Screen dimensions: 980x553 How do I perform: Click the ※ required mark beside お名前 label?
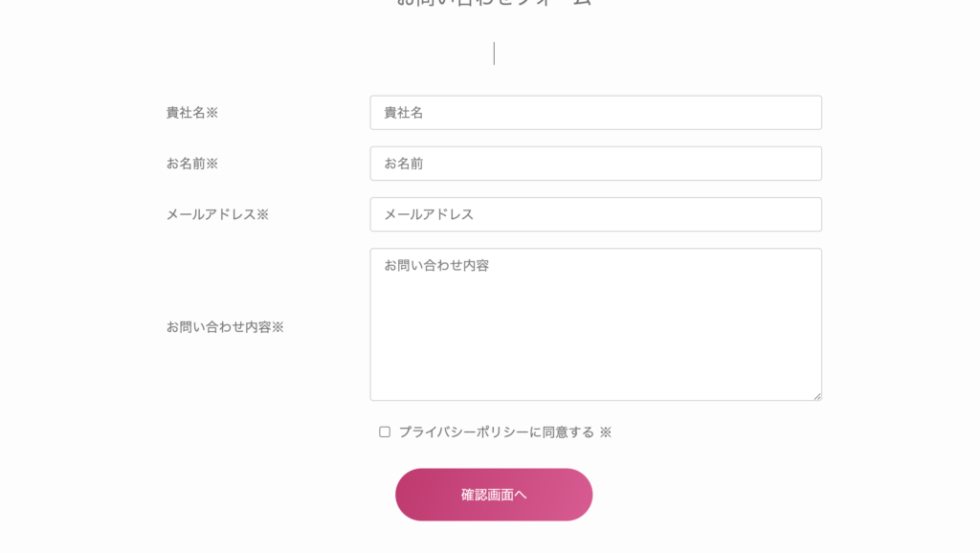click(x=212, y=164)
